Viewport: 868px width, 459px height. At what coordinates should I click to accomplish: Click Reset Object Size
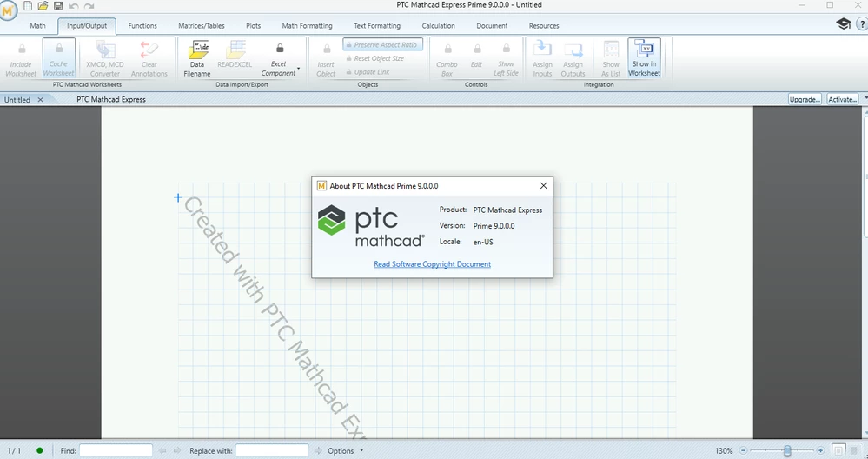[374, 58]
